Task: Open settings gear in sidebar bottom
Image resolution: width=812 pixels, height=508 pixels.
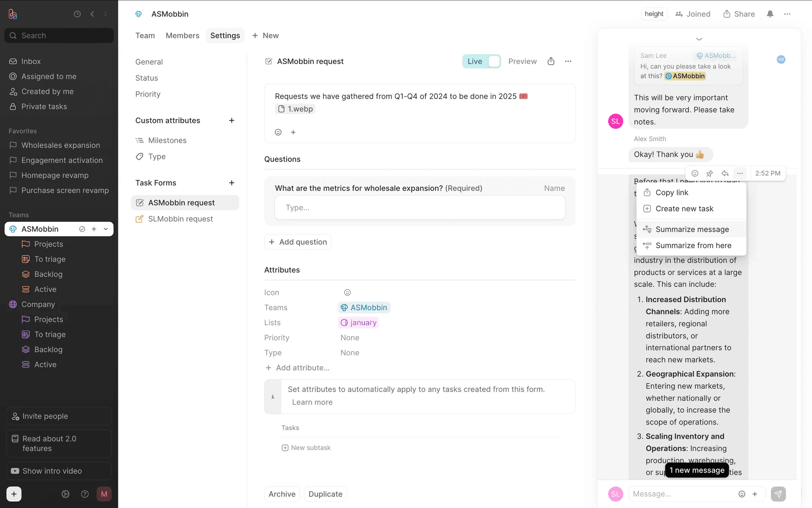Action: (65, 494)
